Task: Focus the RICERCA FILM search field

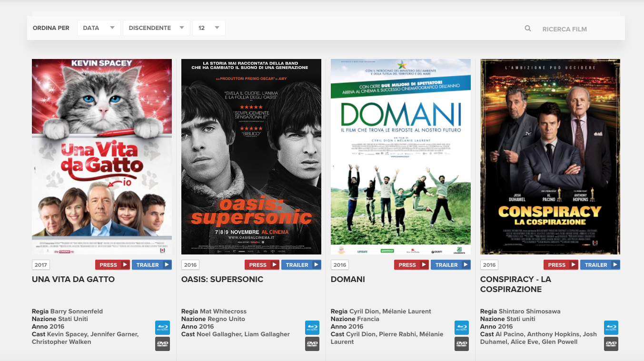Action: point(578,29)
